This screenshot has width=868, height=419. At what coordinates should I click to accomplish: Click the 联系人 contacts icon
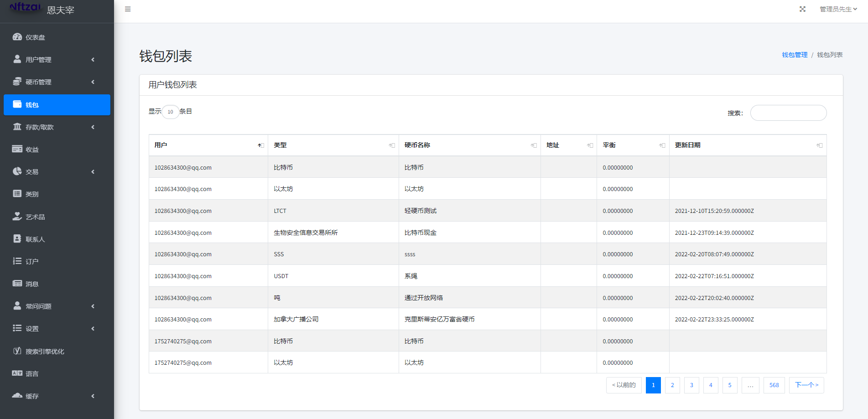pos(17,239)
